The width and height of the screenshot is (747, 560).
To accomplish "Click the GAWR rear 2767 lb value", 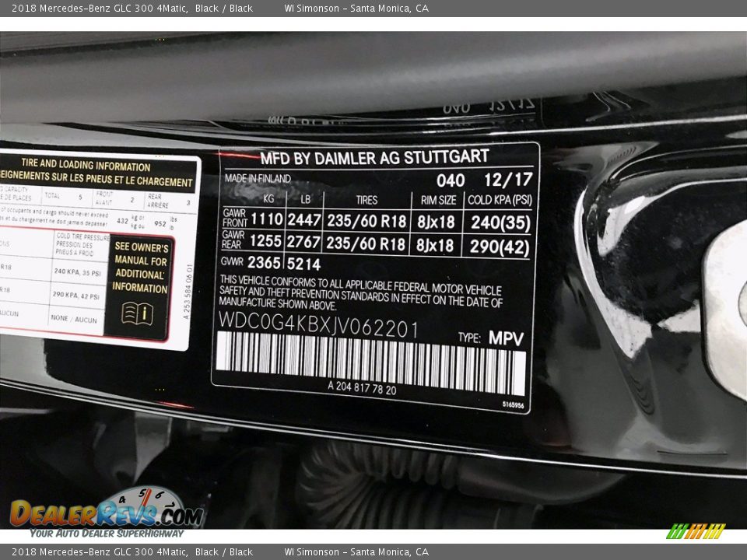I will 303,242.
